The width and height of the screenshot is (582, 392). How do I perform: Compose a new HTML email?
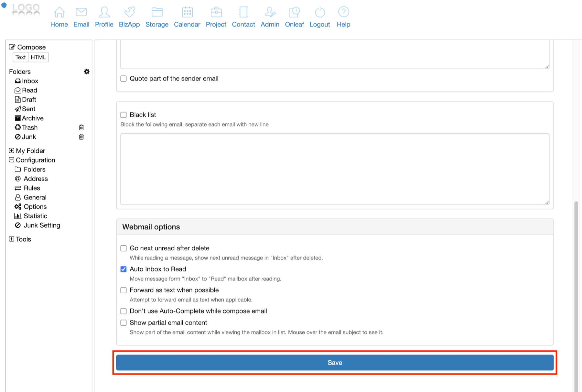[38, 57]
